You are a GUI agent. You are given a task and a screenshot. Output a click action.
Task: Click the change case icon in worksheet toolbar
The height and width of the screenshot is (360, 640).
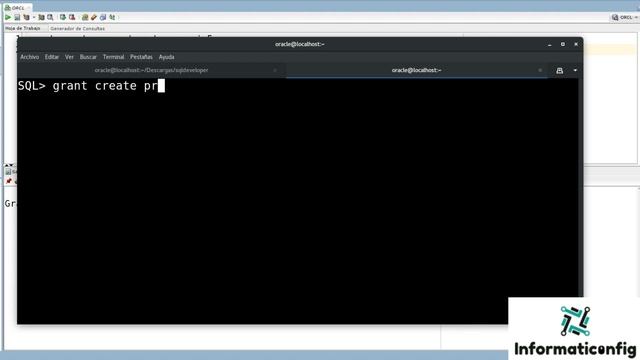(112, 17)
